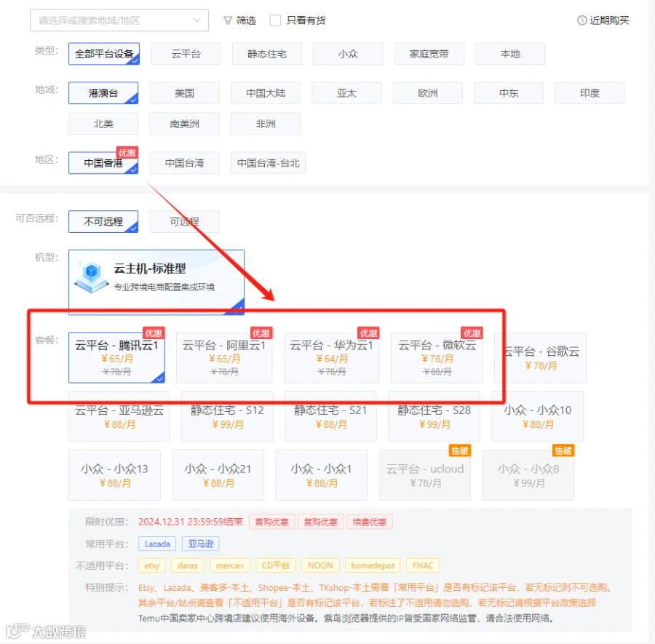Select package 云平台 - 阿里云1
This screenshot has width=655, height=644.
[x=224, y=357]
